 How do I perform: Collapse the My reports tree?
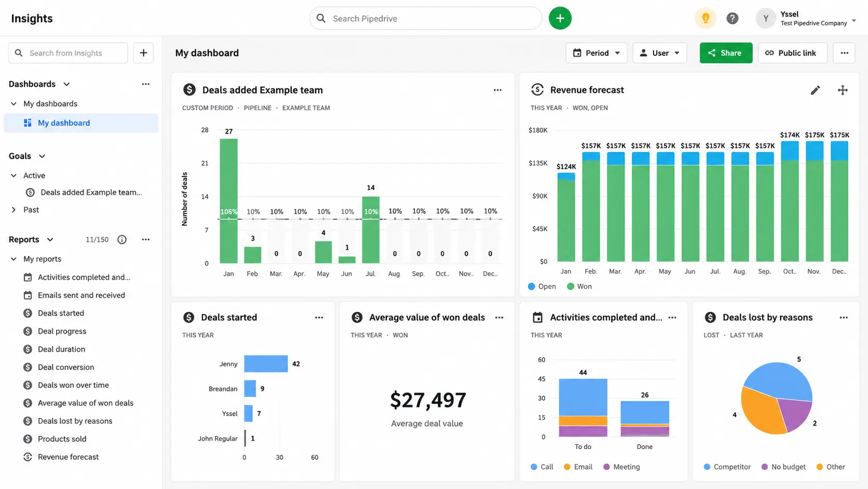coord(13,259)
